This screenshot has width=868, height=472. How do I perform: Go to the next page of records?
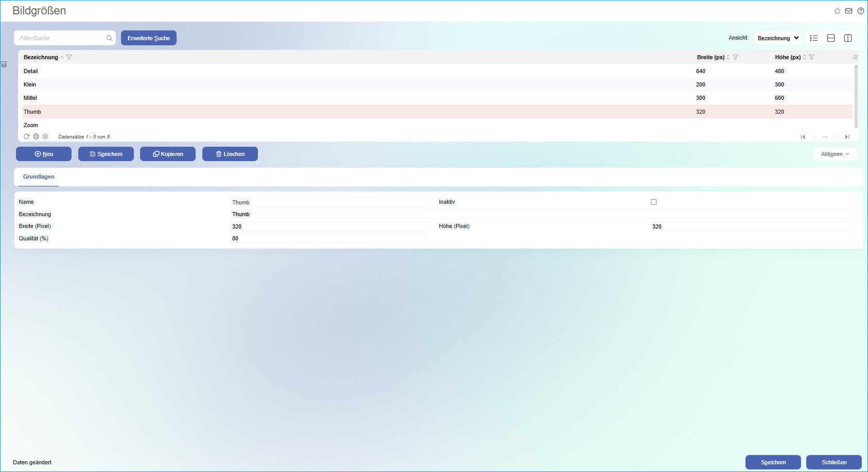pyautogui.click(x=836, y=137)
